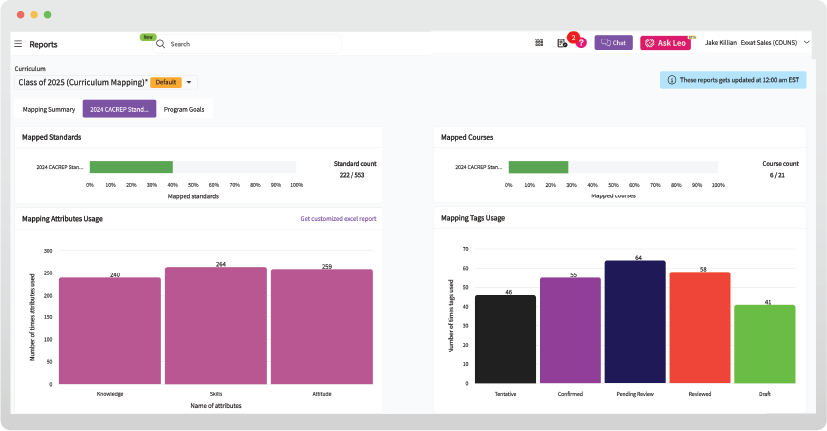The height and width of the screenshot is (431, 827).
Task: Open the apps grid icon
Action: [x=539, y=43]
